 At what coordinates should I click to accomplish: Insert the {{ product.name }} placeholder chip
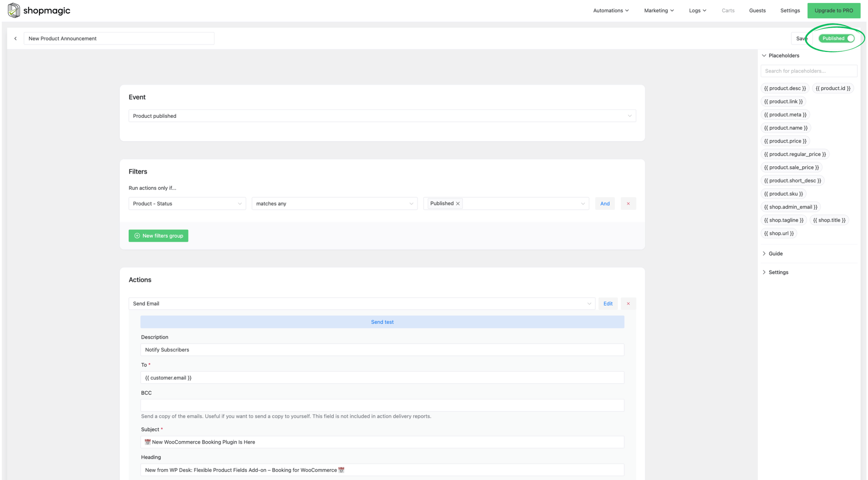point(786,127)
